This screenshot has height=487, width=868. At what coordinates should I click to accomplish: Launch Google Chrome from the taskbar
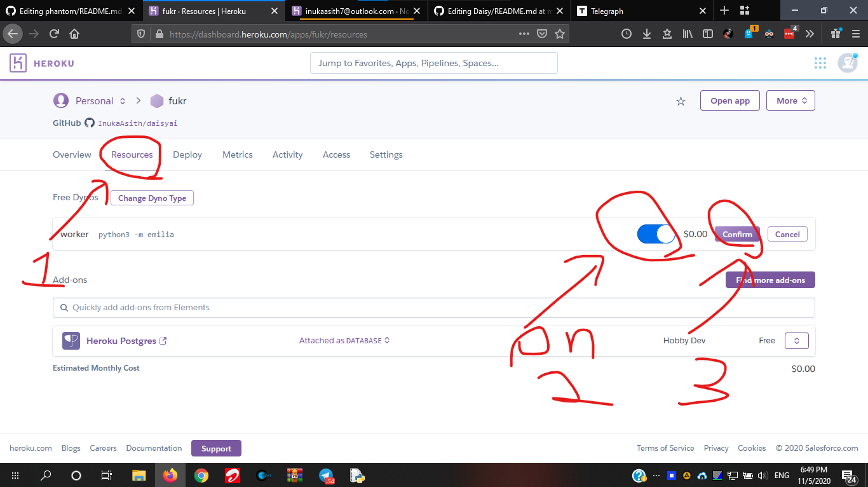coord(201,475)
